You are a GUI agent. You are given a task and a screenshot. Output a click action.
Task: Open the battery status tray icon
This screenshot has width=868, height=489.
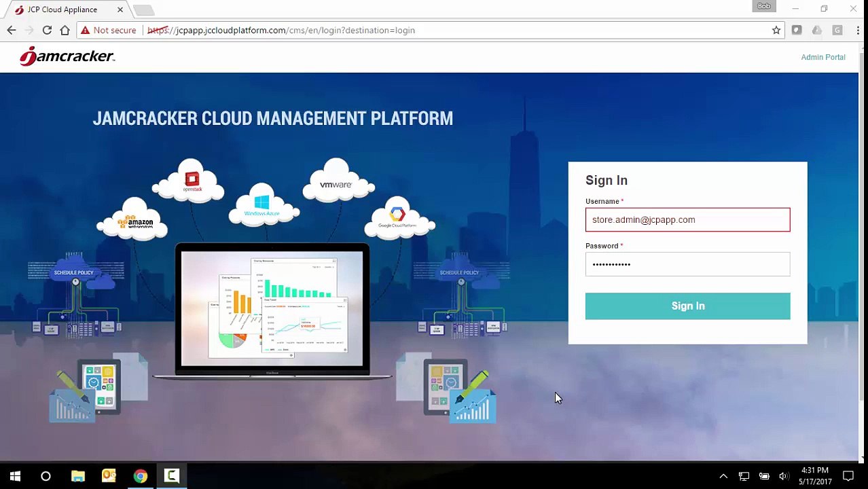pos(764,476)
